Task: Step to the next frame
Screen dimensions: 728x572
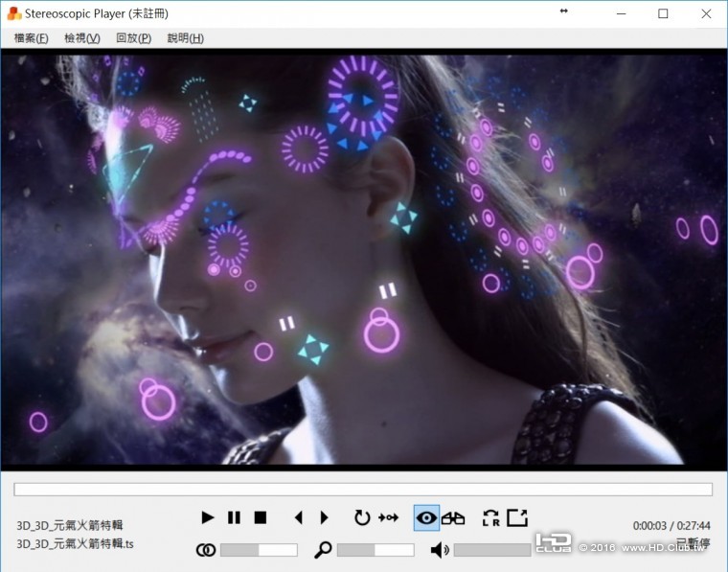Action: coord(325,517)
